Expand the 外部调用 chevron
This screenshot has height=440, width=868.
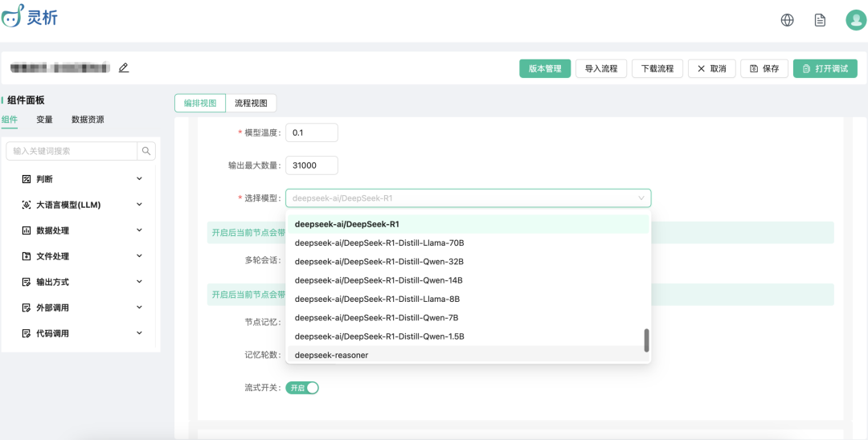click(x=140, y=308)
